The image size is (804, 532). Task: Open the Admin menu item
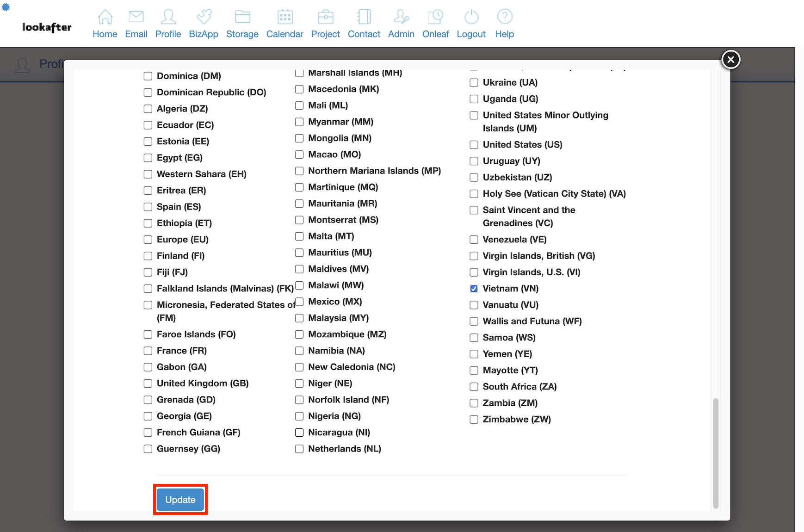(401, 24)
